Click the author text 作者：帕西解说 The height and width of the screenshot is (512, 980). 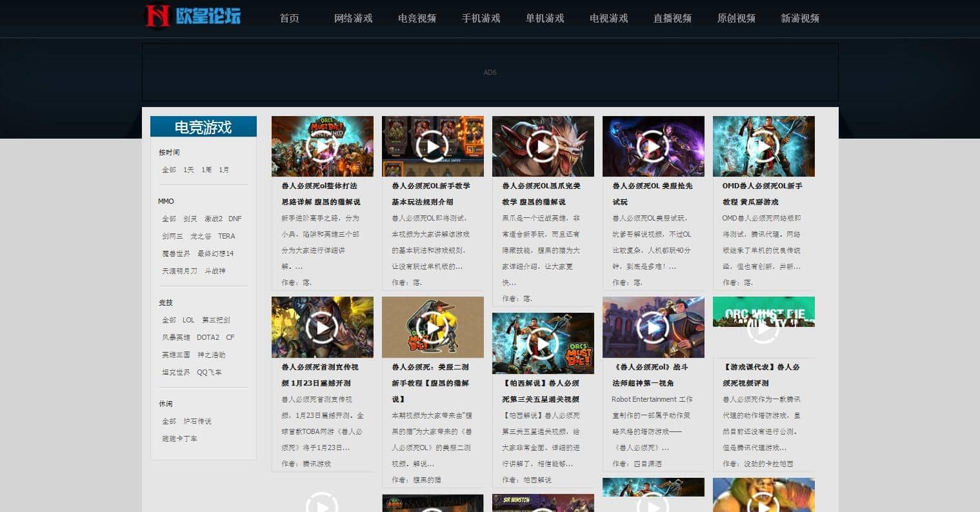click(x=527, y=480)
